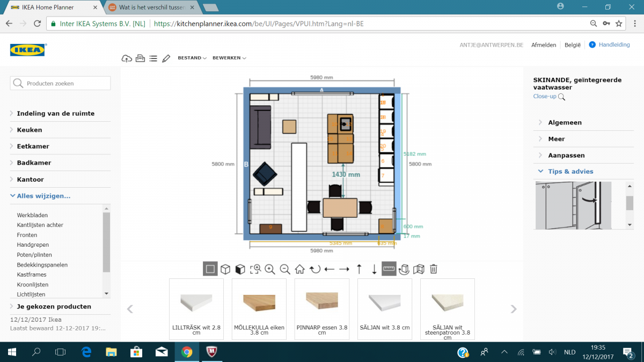
Task: Delete selected item with trash icon
Action: coord(434,269)
